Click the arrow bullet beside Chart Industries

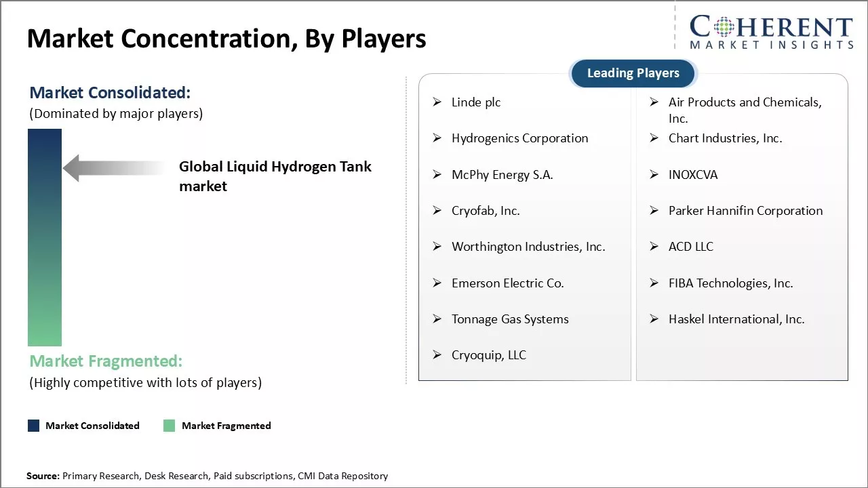coord(654,138)
